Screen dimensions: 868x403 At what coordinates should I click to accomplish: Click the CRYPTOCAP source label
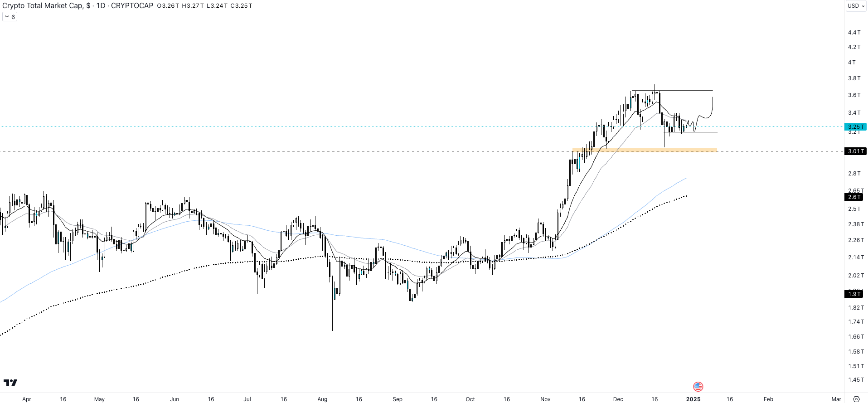(x=132, y=6)
